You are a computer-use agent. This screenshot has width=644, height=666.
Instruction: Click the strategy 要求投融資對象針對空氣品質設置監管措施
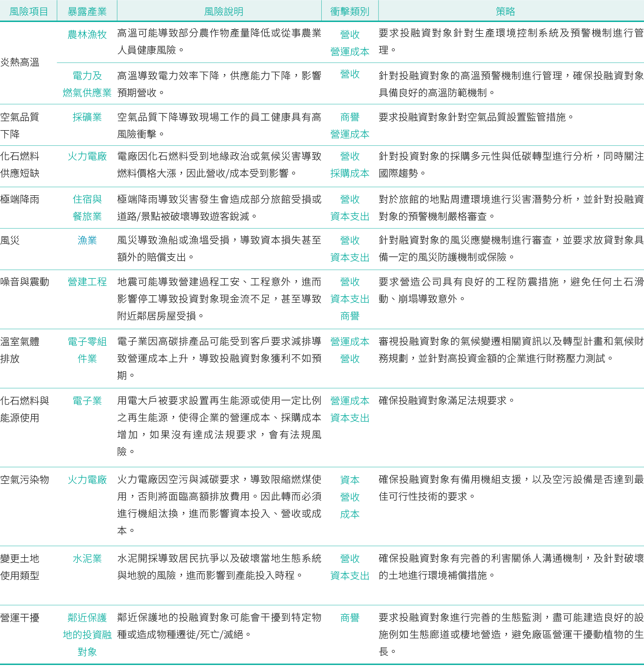[476, 117]
